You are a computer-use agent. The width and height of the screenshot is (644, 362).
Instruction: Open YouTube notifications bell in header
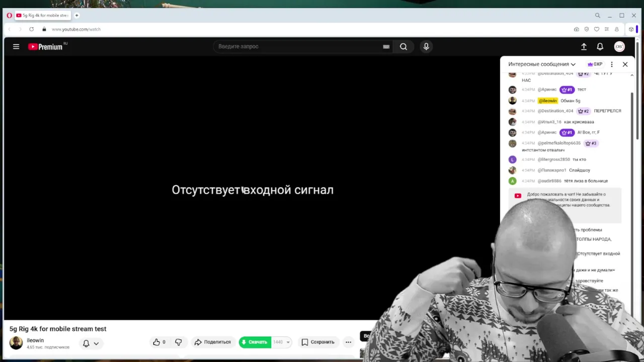click(x=600, y=47)
